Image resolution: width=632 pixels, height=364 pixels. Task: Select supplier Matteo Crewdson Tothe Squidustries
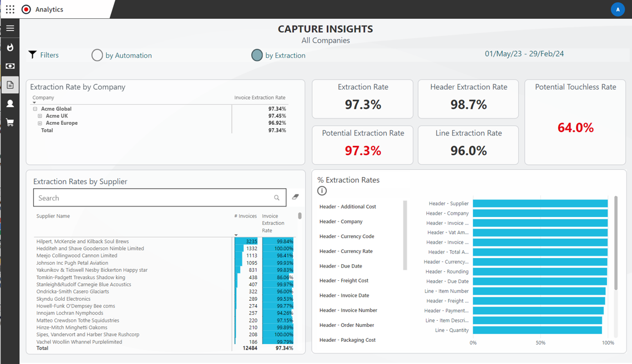(x=78, y=321)
